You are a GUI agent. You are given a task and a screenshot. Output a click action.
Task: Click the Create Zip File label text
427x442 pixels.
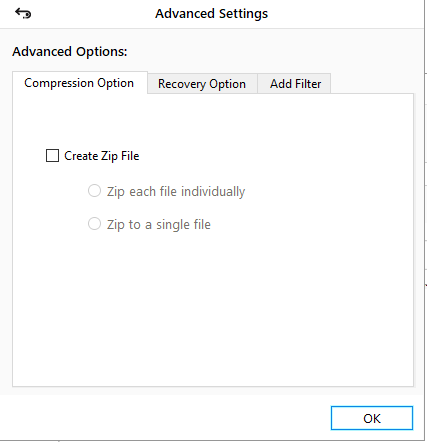(102, 156)
